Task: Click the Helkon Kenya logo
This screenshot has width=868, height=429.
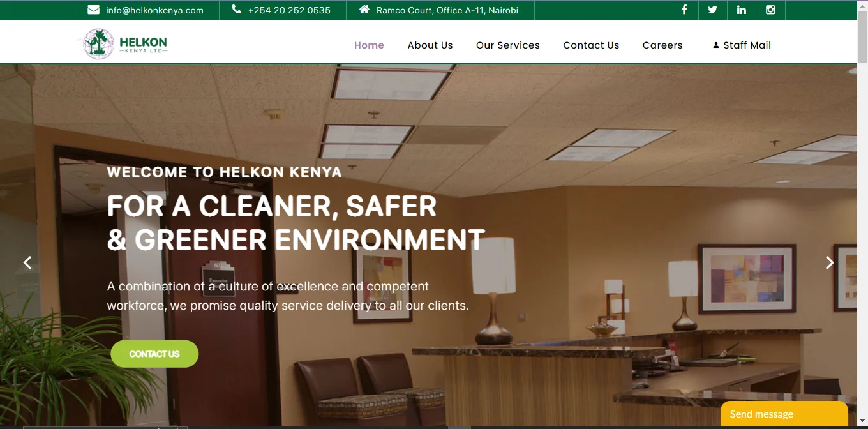Action: 124,42
